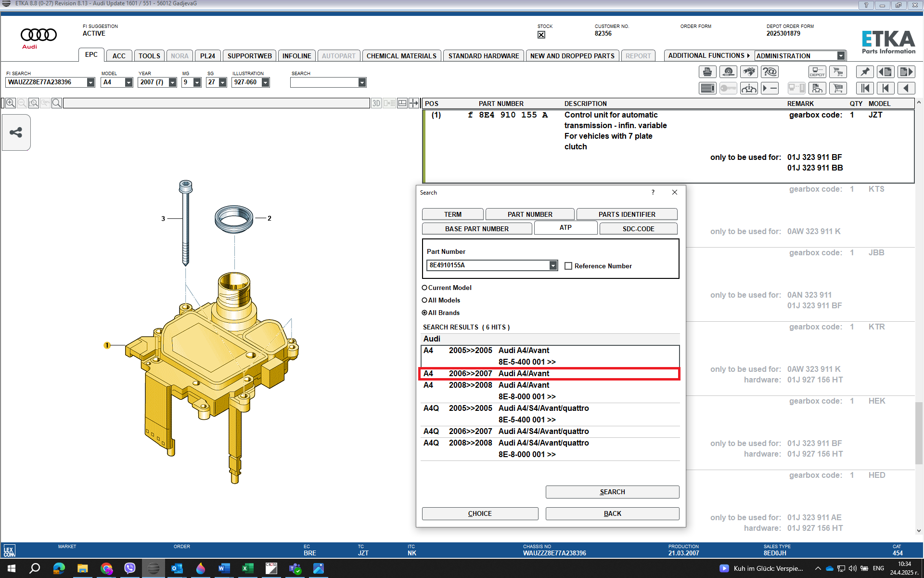Open the shopping cart icon
The height and width of the screenshot is (578, 924).
pos(838,88)
